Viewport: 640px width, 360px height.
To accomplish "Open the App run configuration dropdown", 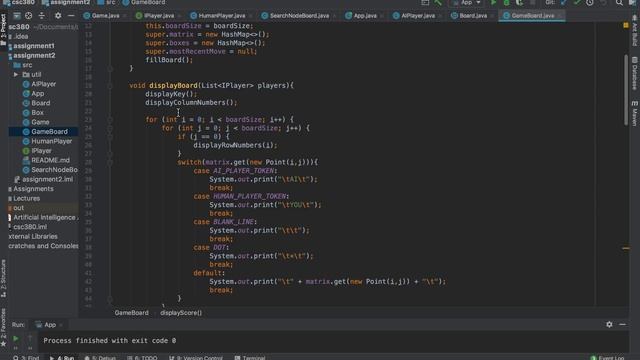I will click(x=466, y=2).
